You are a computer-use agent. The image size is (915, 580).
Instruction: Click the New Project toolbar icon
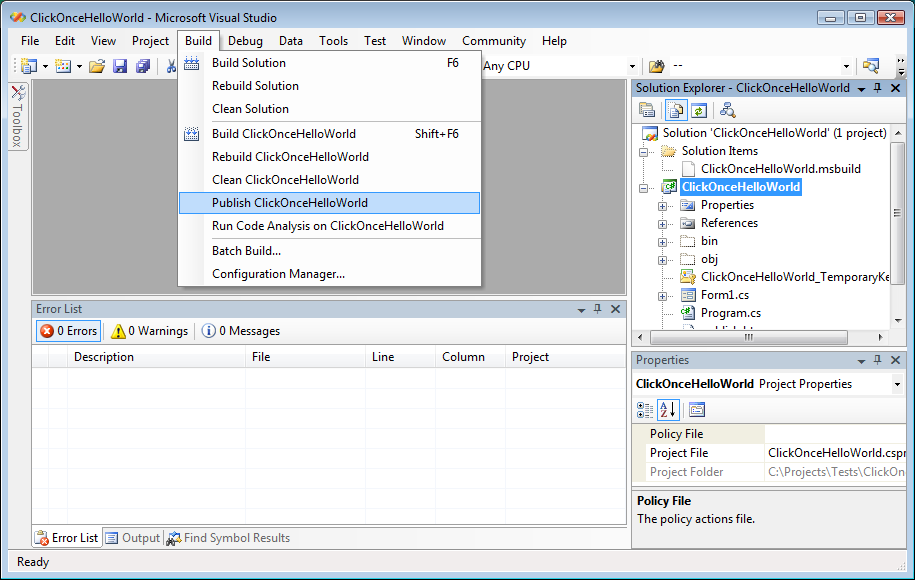pos(29,66)
